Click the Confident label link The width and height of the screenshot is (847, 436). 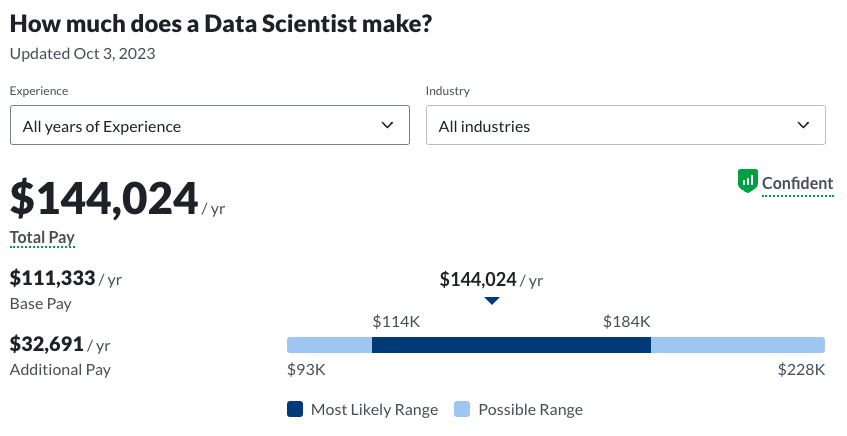tap(797, 184)
